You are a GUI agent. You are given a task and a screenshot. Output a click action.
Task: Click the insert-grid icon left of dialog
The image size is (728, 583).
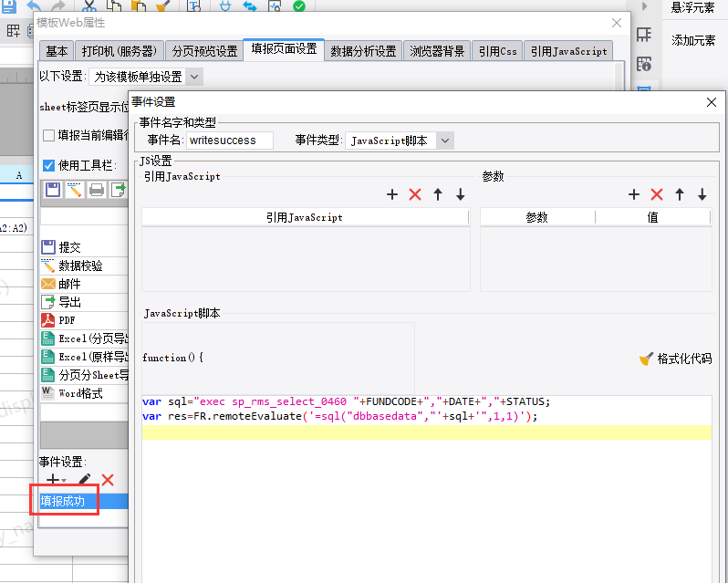13,31
